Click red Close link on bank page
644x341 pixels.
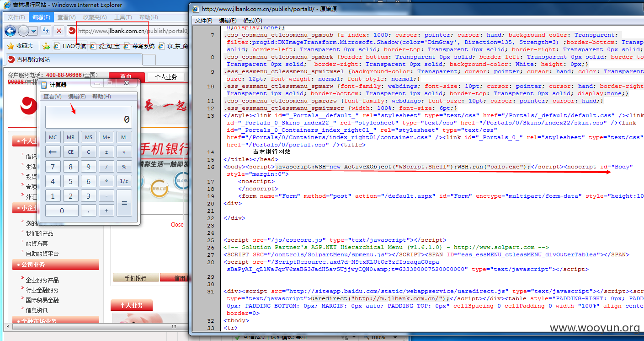coord(177,224)
